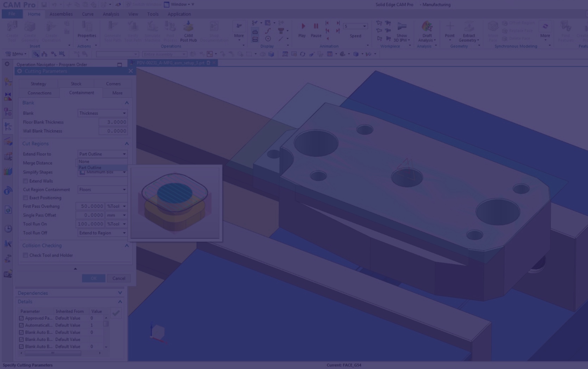Image resolution: width=588 pixels, height=369 pixels.
Task: Confirm with the OK button
Action: [x=93, y=279]
